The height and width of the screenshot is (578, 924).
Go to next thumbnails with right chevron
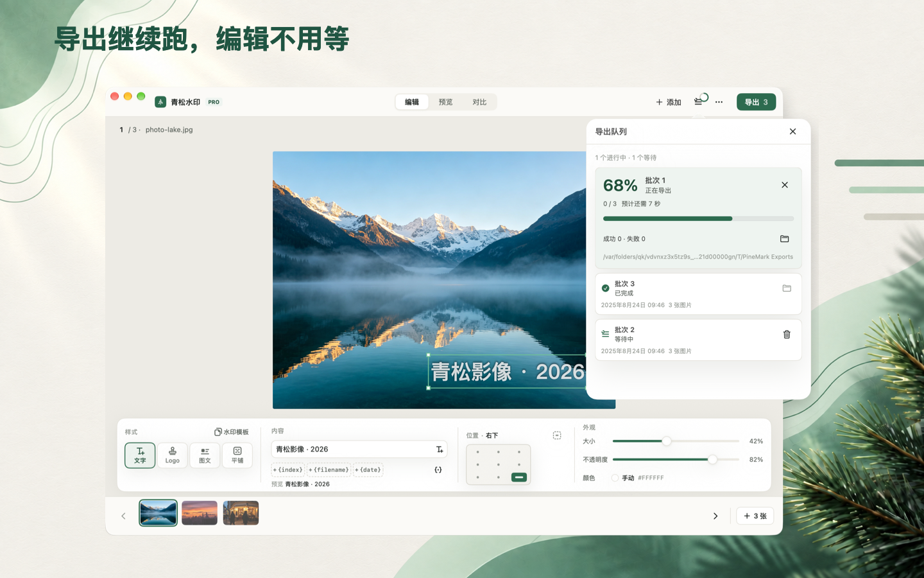pos(715,516)
